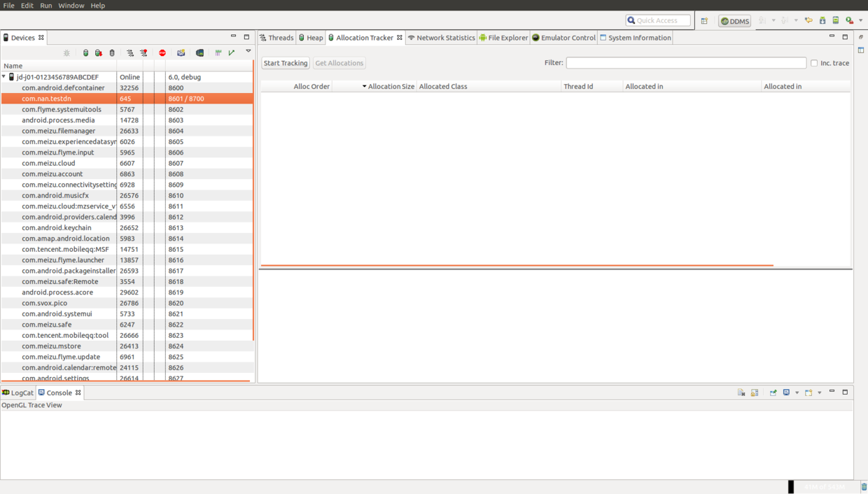Click the Get Allocations button
868x494 pixels.
click(339, 63)
